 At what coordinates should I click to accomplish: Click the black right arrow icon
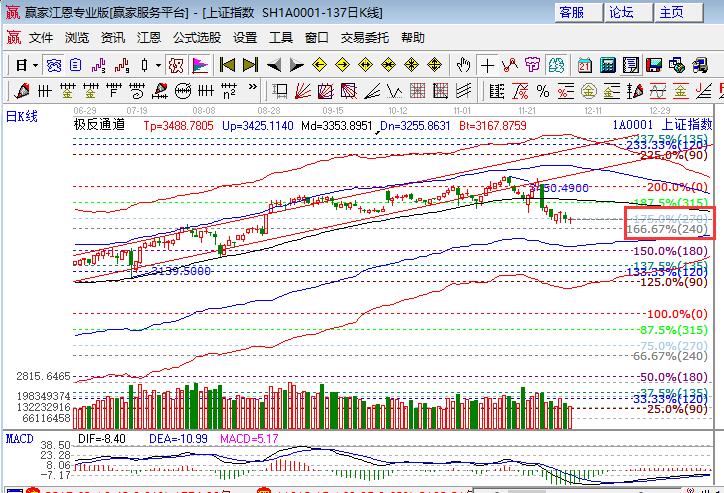(296, 65)
